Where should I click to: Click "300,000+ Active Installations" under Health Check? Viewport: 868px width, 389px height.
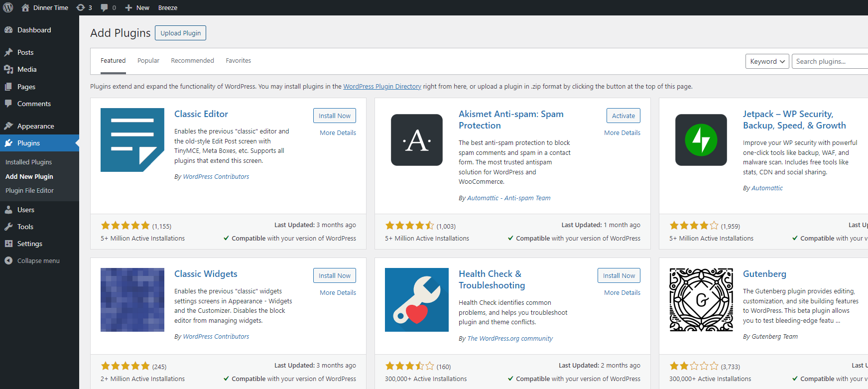click(x=426, y=379)
